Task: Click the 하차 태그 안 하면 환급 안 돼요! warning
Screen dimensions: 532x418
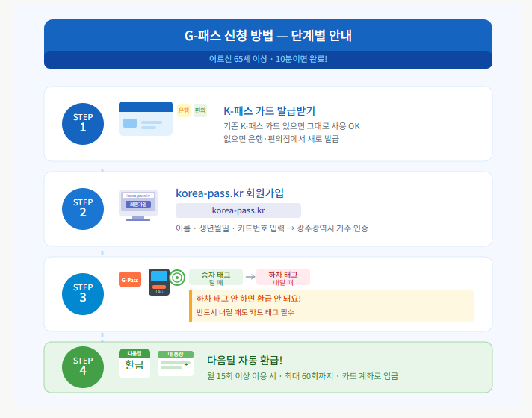Action: point(249,299)
